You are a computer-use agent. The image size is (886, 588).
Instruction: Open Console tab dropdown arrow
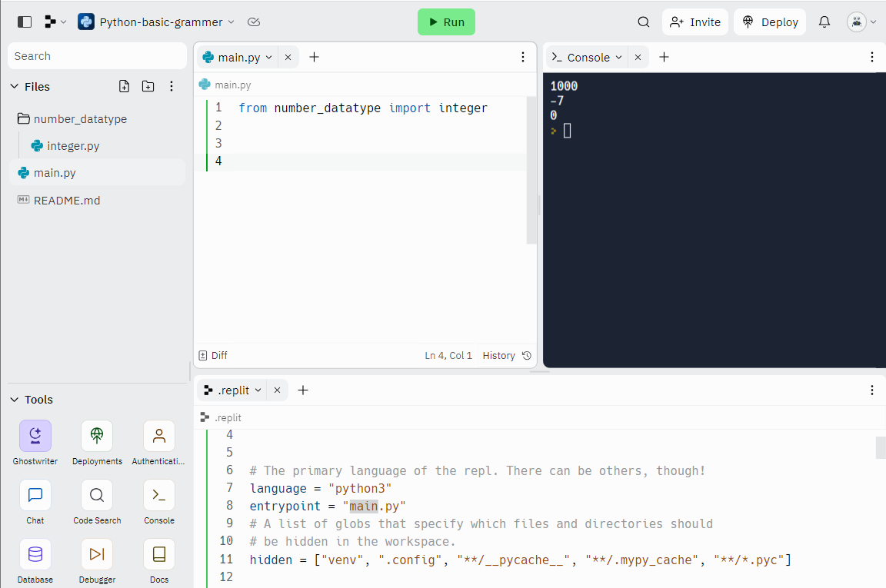point(618,57)
